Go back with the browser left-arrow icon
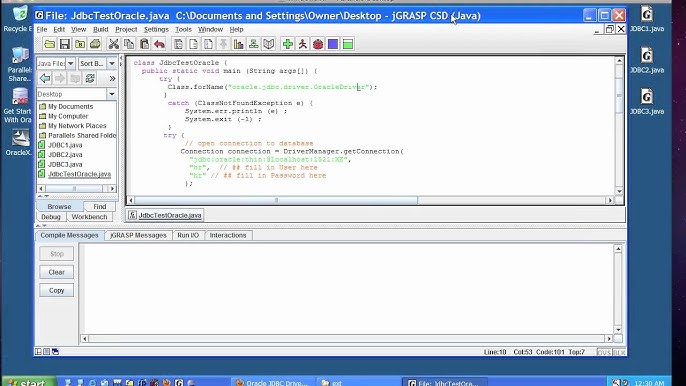This screenshot has width=686, height=386. point(45,78)
